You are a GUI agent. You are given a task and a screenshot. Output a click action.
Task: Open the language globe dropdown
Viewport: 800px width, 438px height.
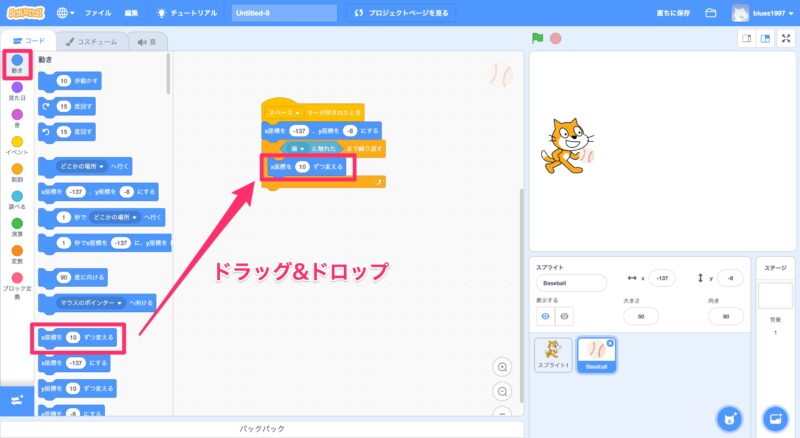pos(67,13)
